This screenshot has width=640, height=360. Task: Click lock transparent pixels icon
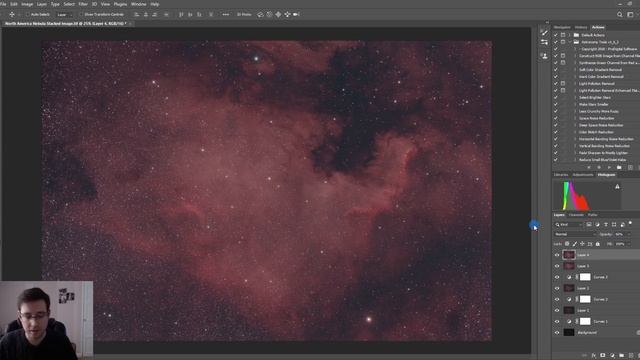pyautogui.click(x=567, y=244)
